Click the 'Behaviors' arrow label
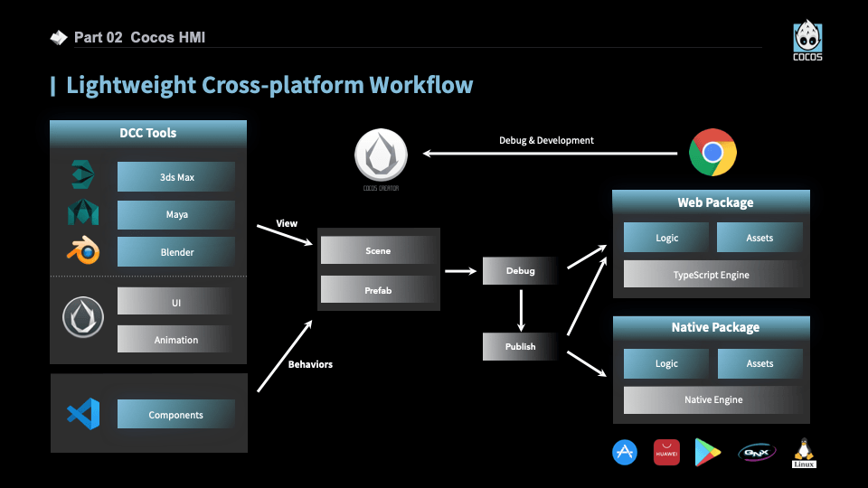 click(x=310, y=364)
